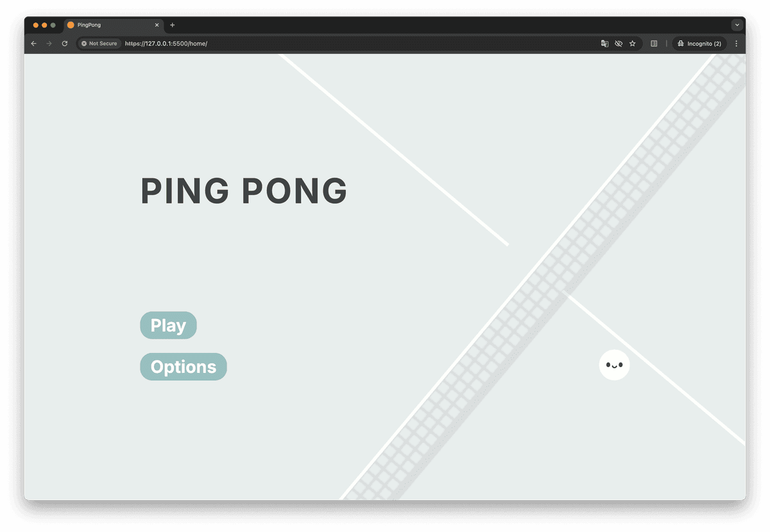This screenshot has height=532, width=770.
Task: Open the Translate page icon
Action: tap(604, 44)
